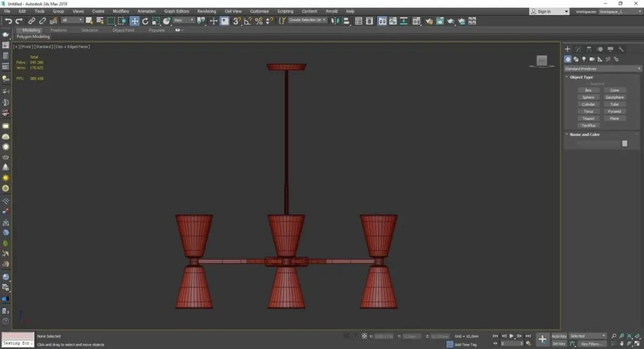This screenshot has width=644, height=349.
Task: Open Render Setup teapot icon
Action: (x=429, y=21)
